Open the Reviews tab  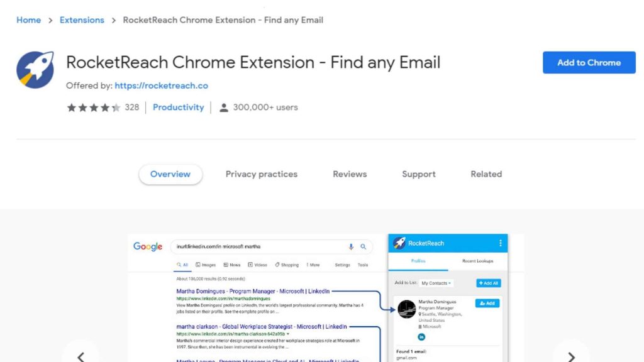point(350,174)
